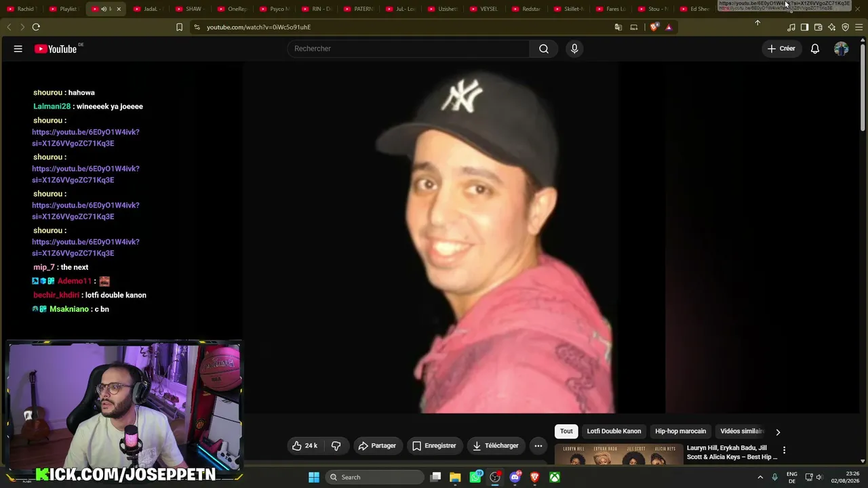Open Discord from the taskbar
Screen dimensions: 868x488
point(515,477)
